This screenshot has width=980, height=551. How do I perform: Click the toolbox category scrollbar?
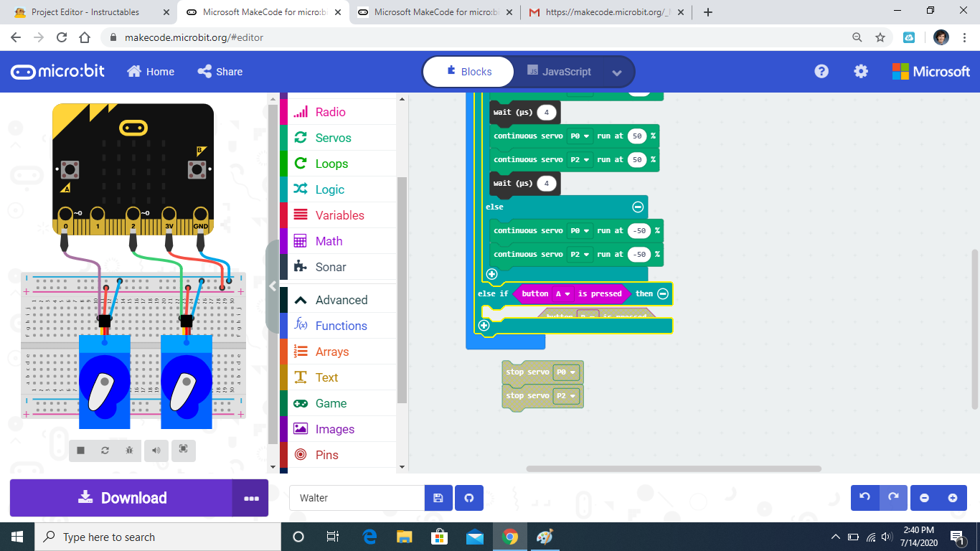pyautogui.click(x=402, y=290)
